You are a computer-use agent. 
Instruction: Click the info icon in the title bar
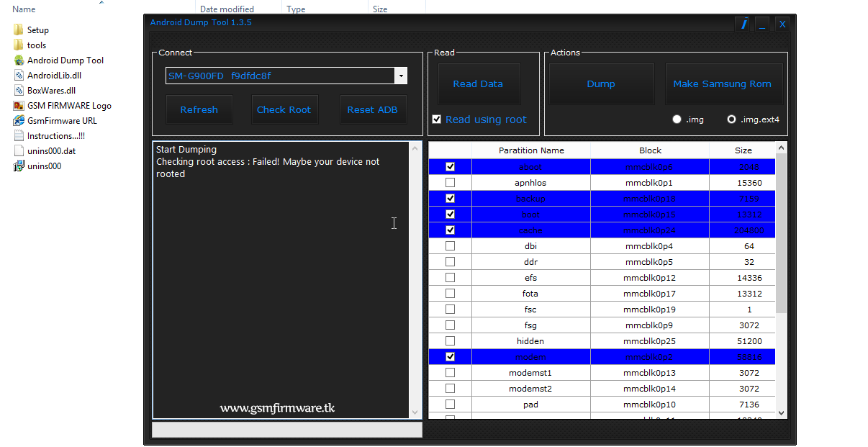(x=742, y=23)
